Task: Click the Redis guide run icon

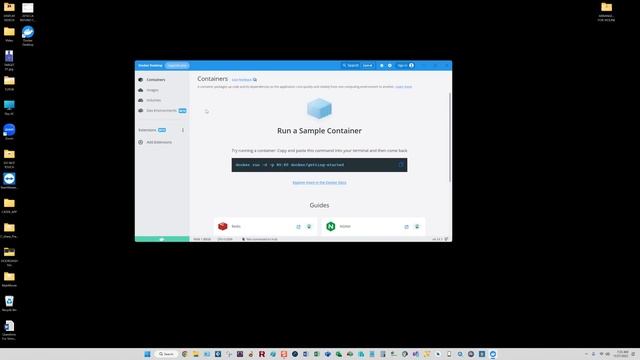Action: pos(309,227)
